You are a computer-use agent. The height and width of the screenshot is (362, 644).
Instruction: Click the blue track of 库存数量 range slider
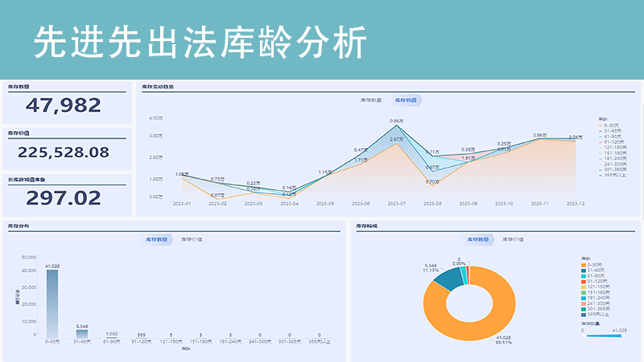(604, 335)
